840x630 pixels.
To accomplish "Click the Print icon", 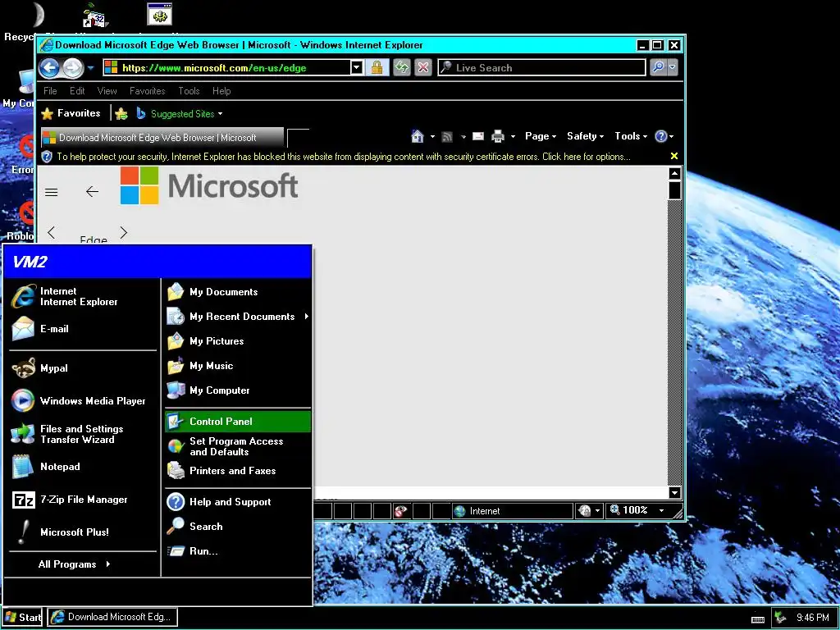I will click(x=498, y=137).
